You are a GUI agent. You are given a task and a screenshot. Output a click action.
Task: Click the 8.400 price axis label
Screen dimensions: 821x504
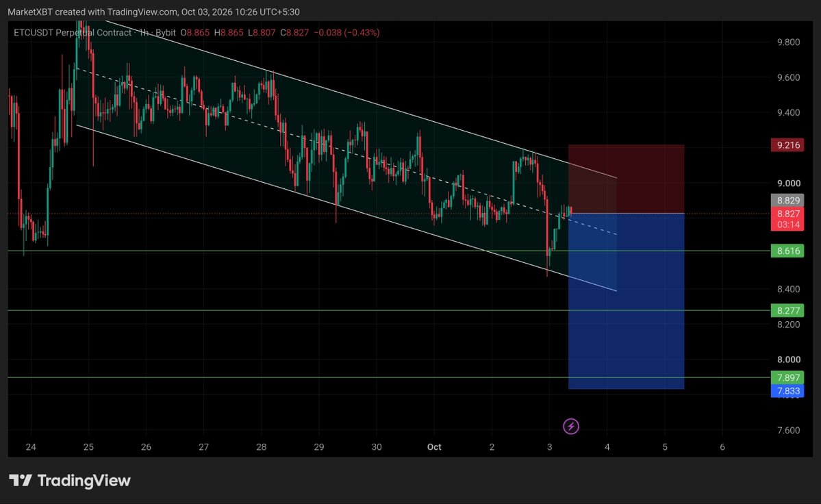click(x=789, y=289)
